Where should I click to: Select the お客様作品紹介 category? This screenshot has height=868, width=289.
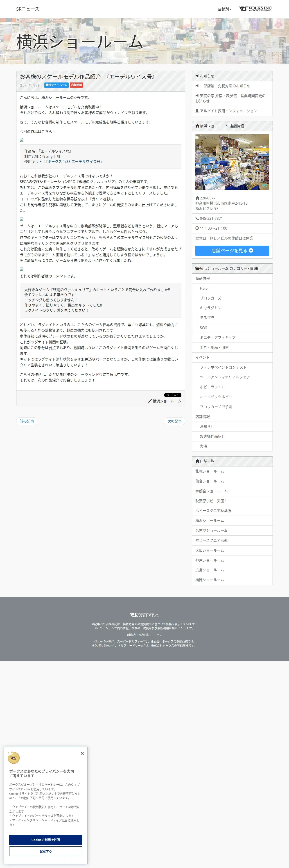[232, 436]
